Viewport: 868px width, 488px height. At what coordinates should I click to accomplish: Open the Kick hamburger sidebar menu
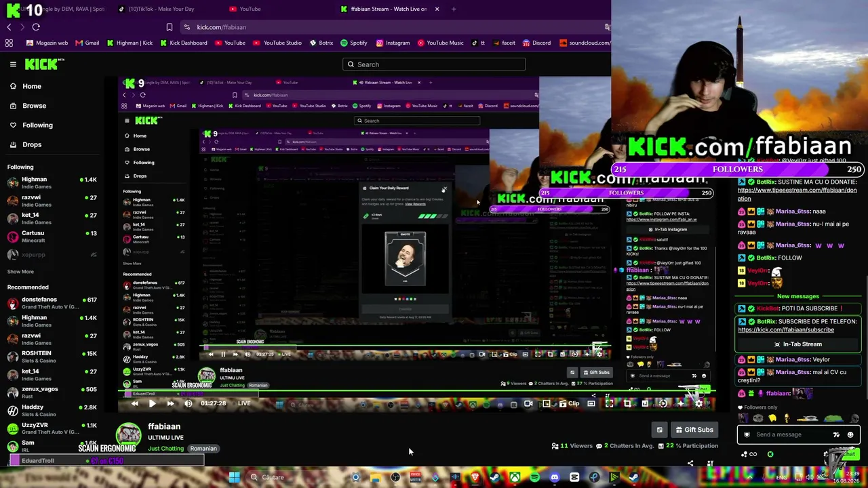point(13,64)
